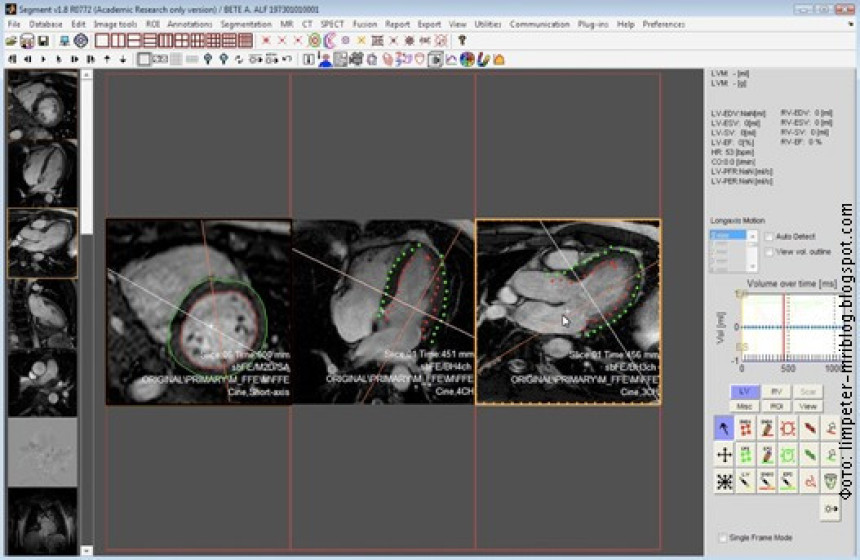Click the multicolor color wheel icon

(467, 59)
